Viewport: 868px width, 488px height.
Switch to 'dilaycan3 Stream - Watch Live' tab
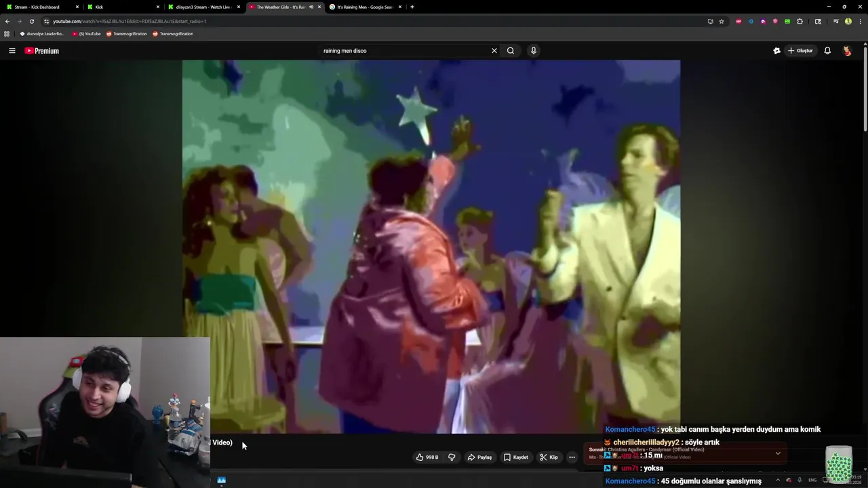(203, 7)
